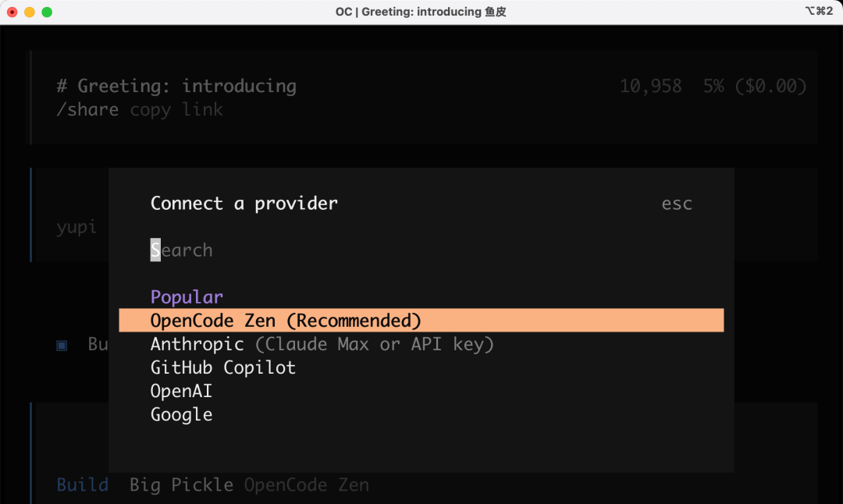Viewport: 843px width, 504px height.
Task: Click the Popular section header
Action: coord(186,296)
